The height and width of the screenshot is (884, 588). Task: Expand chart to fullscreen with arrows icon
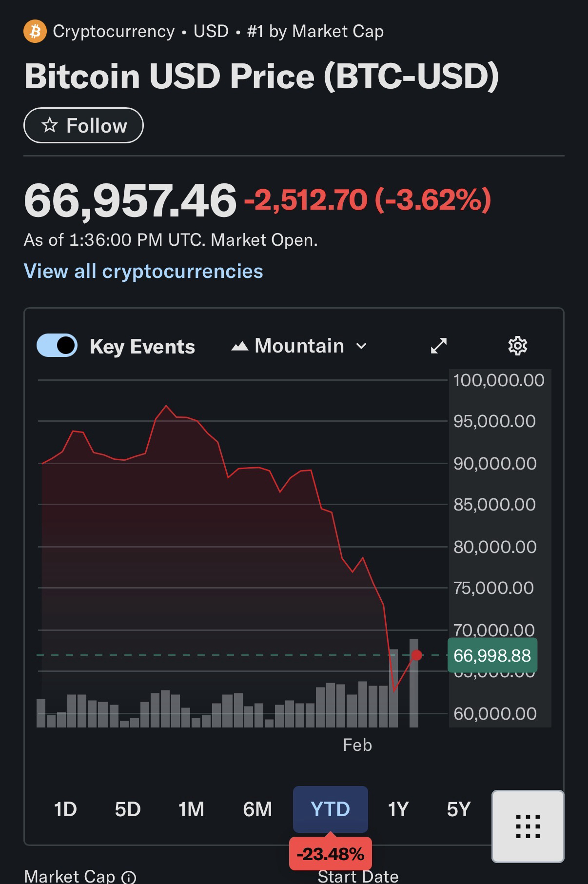coord(439,346)
